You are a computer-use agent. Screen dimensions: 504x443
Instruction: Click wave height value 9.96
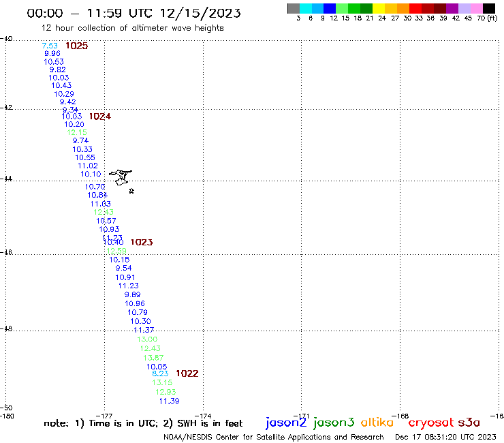pyautogui.click(x=52, y=53)
